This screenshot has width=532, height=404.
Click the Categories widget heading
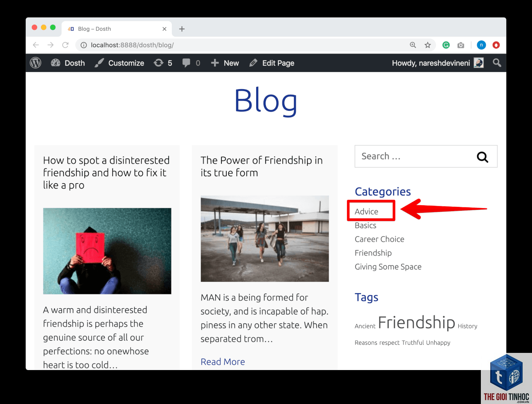(383, 192)
